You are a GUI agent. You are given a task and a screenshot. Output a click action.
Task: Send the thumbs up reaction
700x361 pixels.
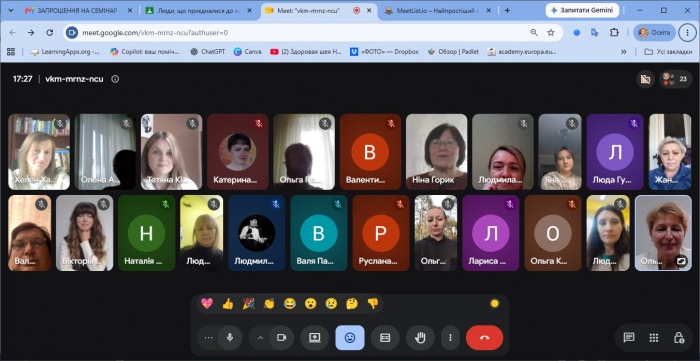228,304
